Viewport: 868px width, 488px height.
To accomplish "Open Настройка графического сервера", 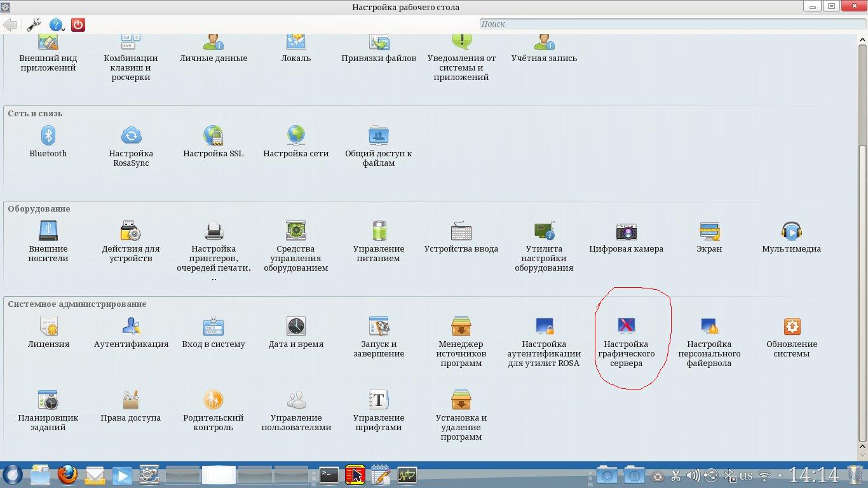I will pos(627,342).
